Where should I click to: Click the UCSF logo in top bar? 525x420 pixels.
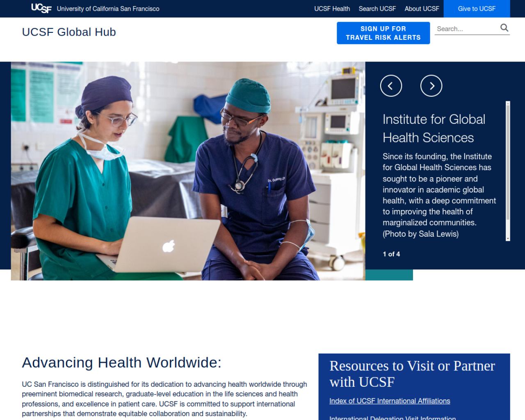pyautogui.click(x=41, y=8)
